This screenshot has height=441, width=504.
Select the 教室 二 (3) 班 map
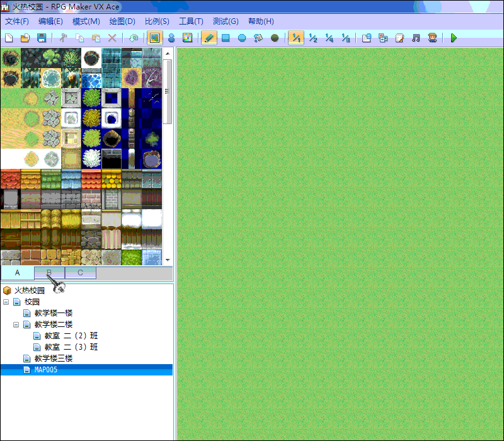(x=71, y=347)
